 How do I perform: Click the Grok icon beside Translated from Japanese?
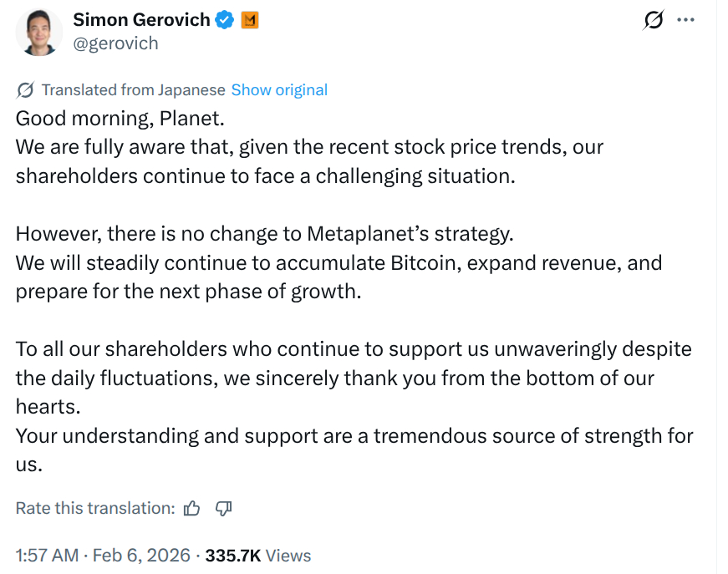tap(25, 90)
